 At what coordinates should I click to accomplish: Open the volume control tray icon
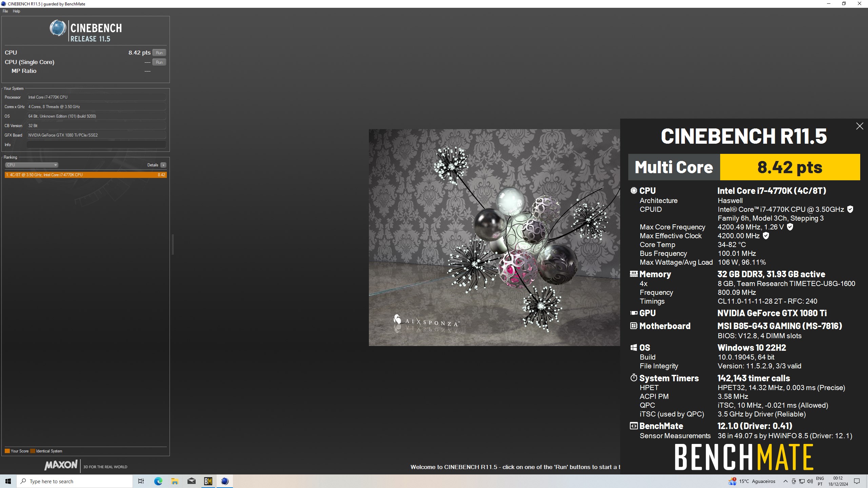click(x=810, y=481)
